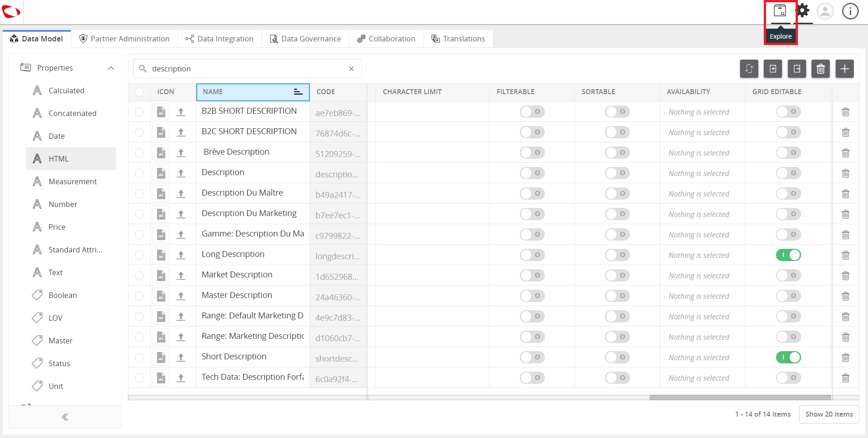The height and width of the screenshot is (438, 868).
Task: Switch to the Partner Administration tab
Action: click(124, 39)
